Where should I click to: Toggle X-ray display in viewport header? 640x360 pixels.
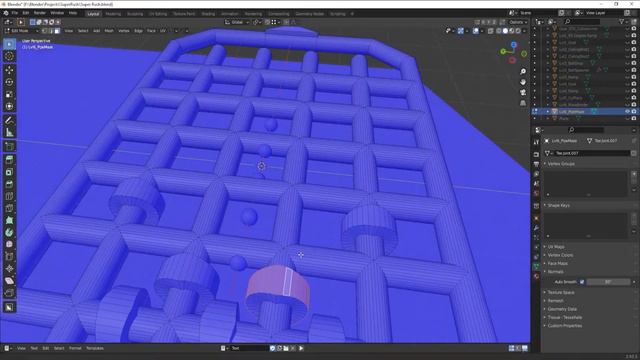[x=491, y=31]
